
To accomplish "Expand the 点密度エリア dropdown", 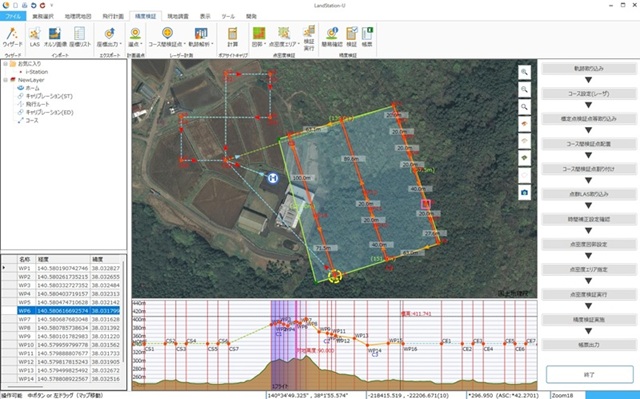I will point(284,37).
